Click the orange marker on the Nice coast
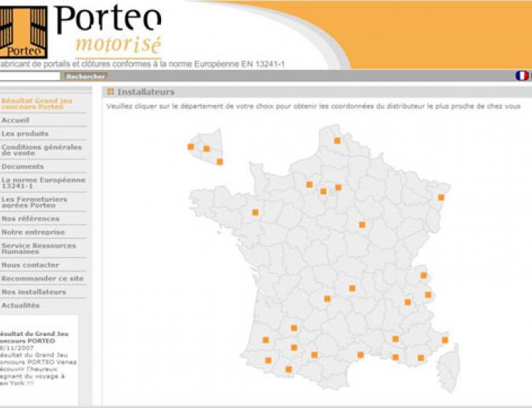 pos(445,340)
